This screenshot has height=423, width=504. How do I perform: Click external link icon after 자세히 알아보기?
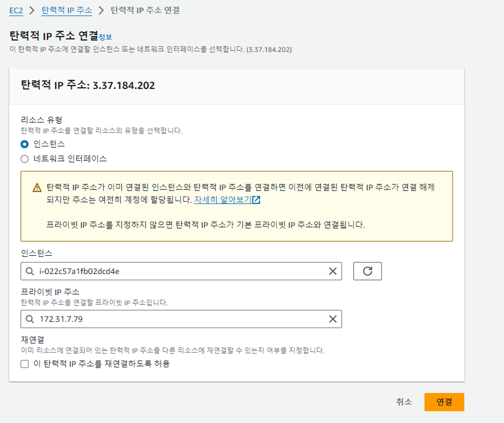256,200
